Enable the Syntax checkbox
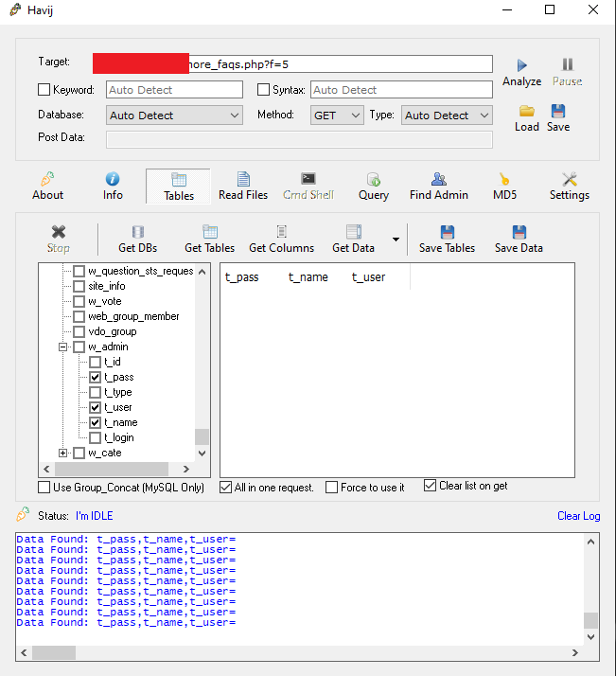The image size is (616, 676). coord(263,90)
